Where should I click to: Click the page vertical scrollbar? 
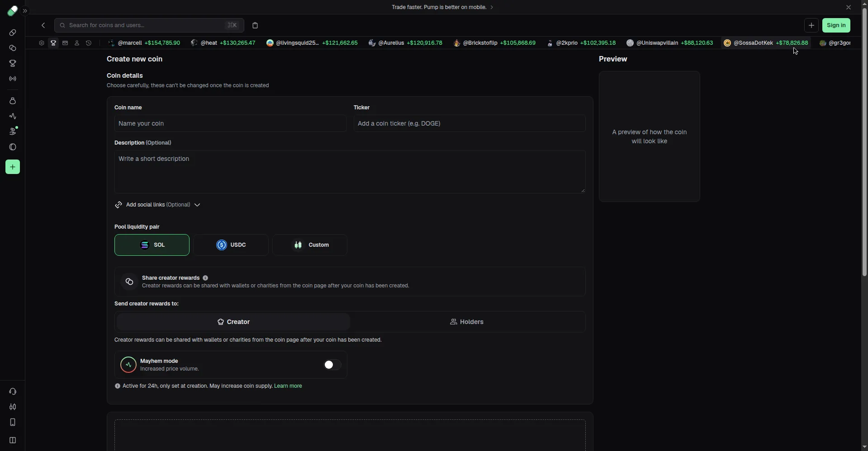coord(864,142)
